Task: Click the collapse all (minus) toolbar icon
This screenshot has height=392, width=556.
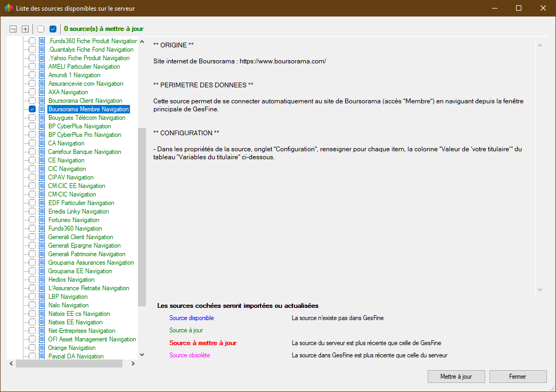Action: (13, 29)
